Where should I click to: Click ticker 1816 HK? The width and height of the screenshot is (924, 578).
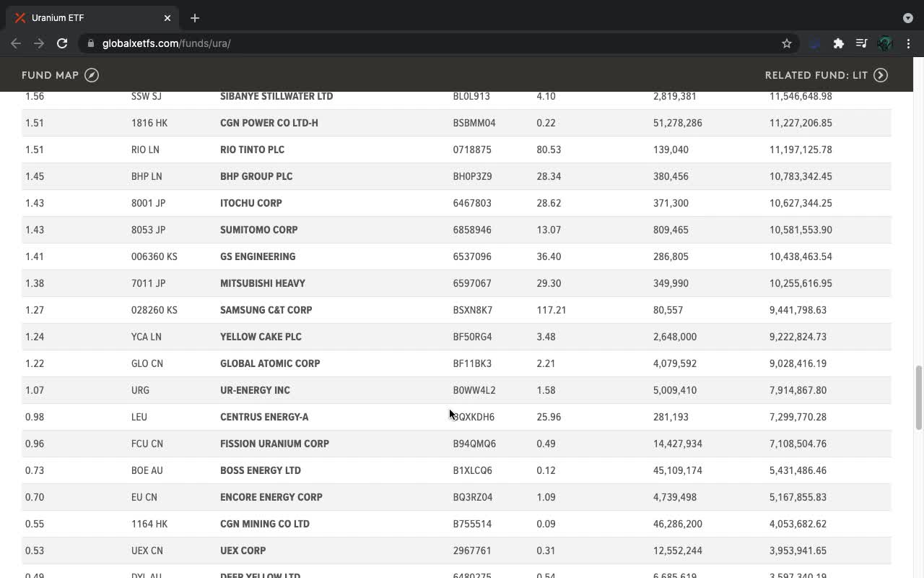149,123
